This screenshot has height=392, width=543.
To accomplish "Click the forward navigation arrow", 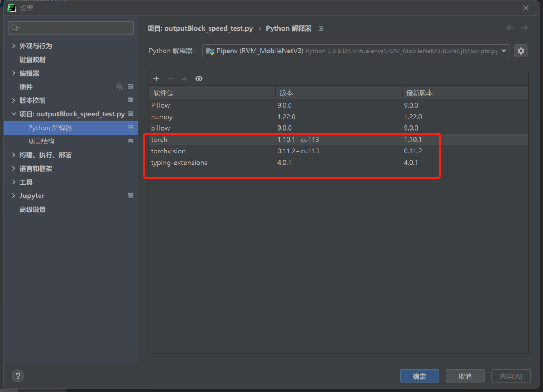I will [524, 28].
